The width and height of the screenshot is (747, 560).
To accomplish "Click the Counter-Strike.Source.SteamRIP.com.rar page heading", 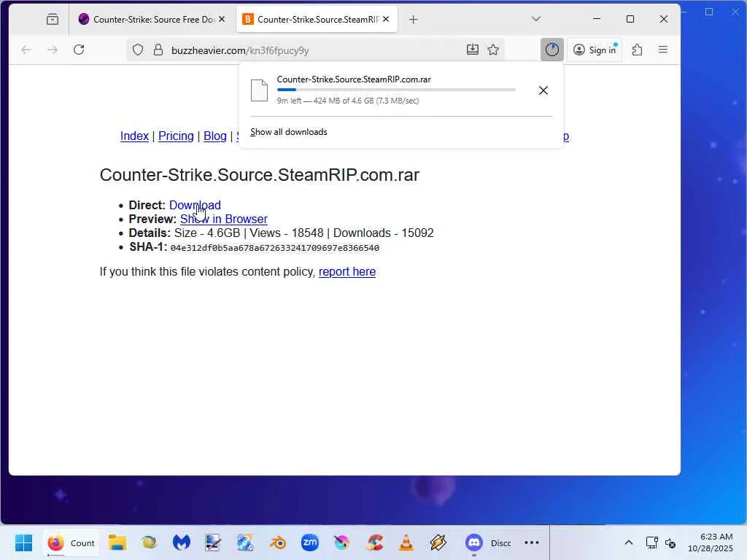I will click(260, 175).
